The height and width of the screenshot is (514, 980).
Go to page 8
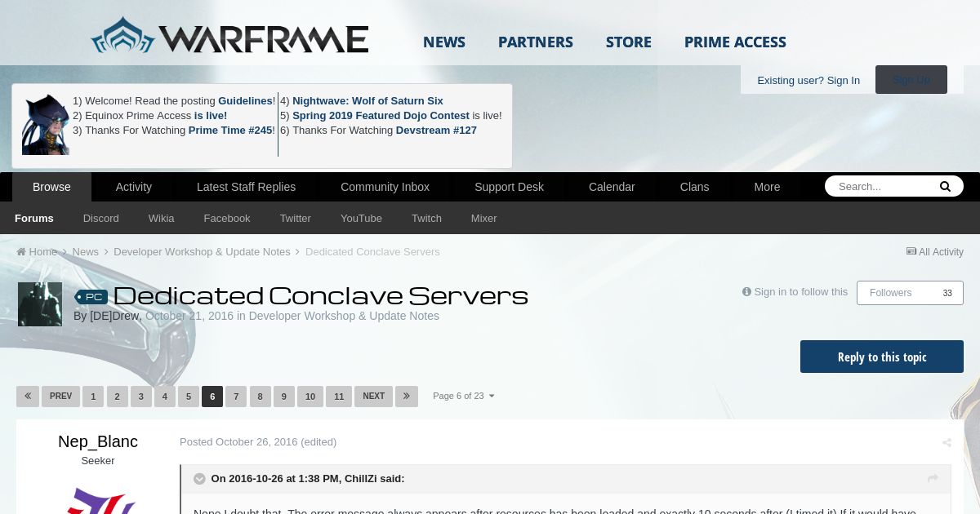coord(260,397)
